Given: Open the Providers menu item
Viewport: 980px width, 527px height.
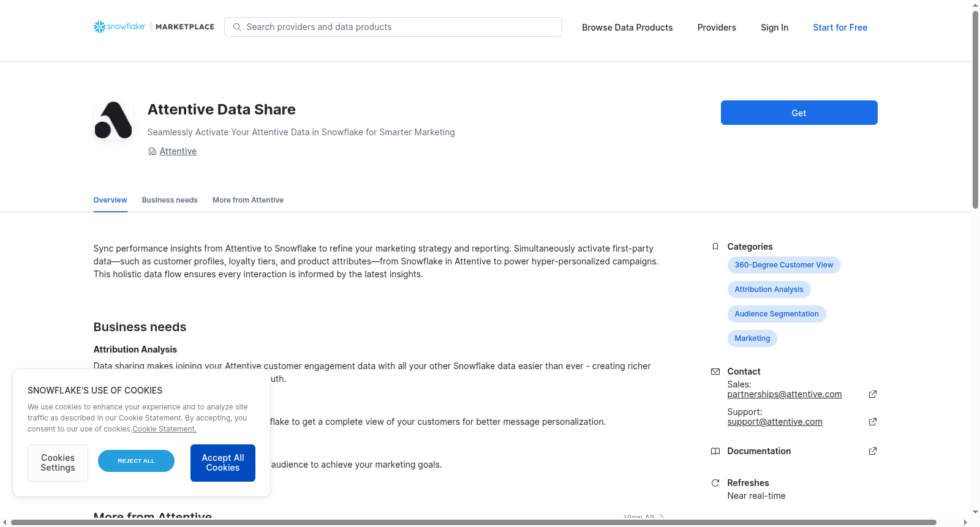Looking at the screenshot, I should pos(717,28).
